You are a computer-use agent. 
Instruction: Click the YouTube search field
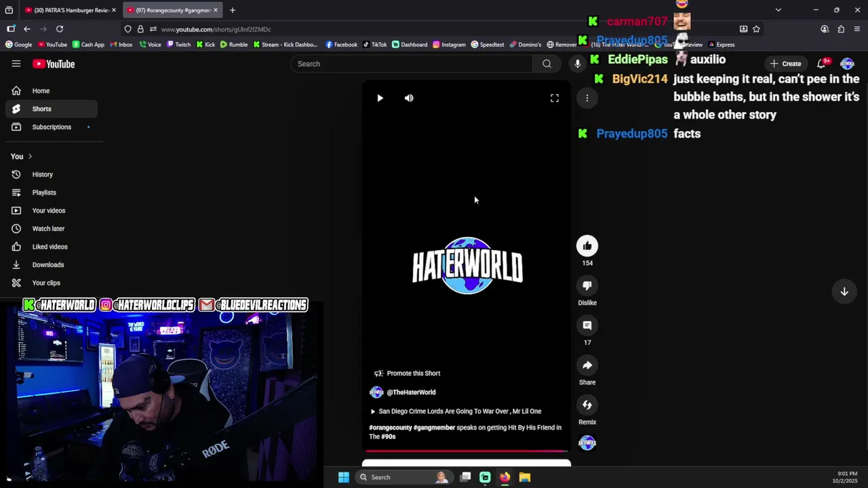pyautogui.click(x=412, y=64)
